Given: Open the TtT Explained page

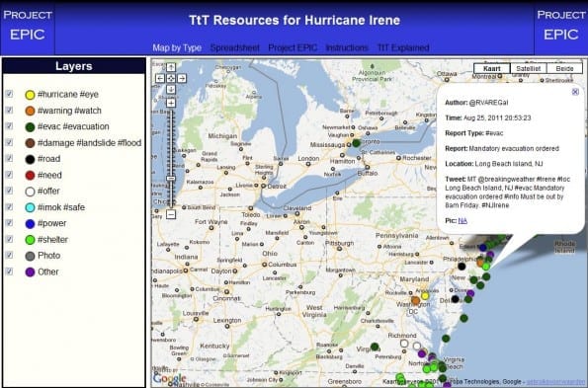Looking at the screenshot, I should (x=403, y=48).
